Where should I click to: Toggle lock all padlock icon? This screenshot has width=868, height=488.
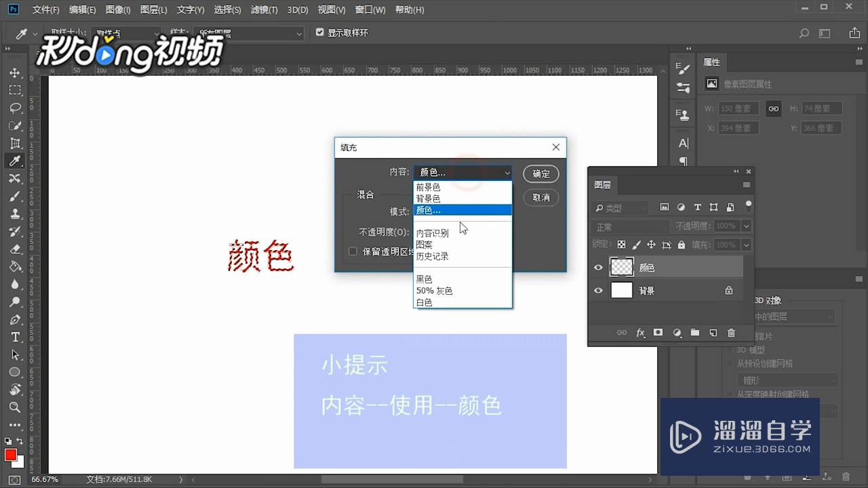[x=681, y=245]
